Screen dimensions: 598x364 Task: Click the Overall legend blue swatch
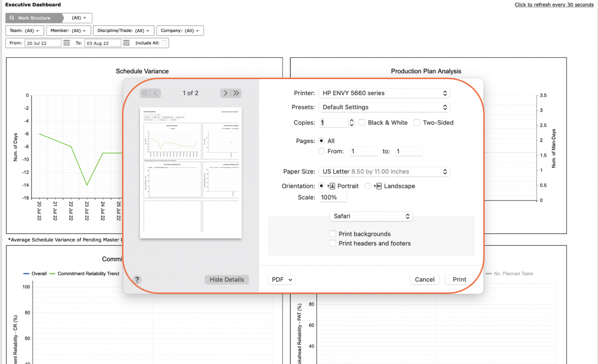tap(26, 273)
